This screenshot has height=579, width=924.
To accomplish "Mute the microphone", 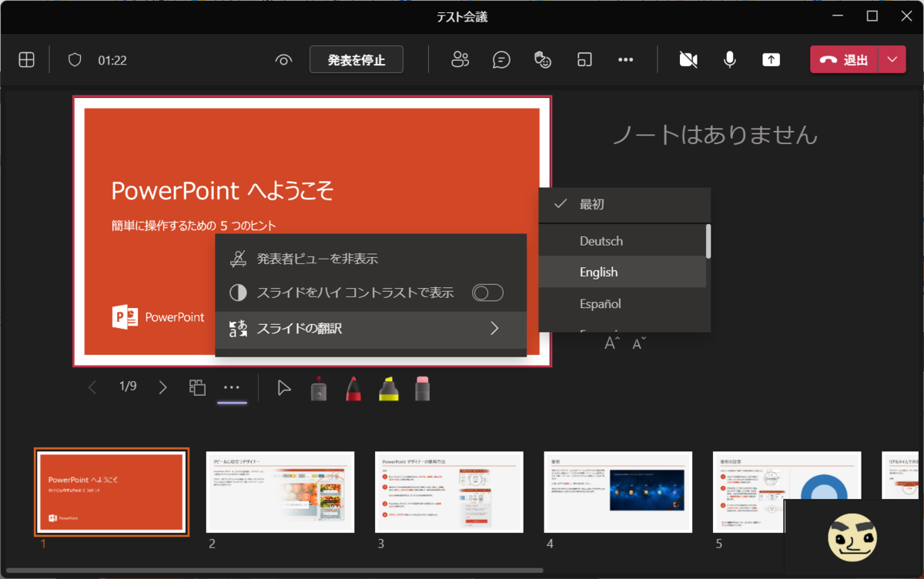I will coord(730,60).
